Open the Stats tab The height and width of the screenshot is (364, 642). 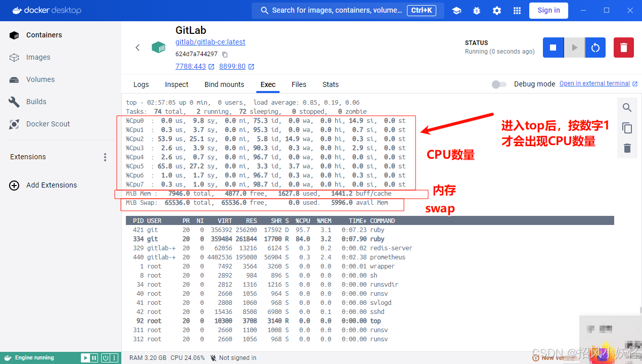click(331, 84)
